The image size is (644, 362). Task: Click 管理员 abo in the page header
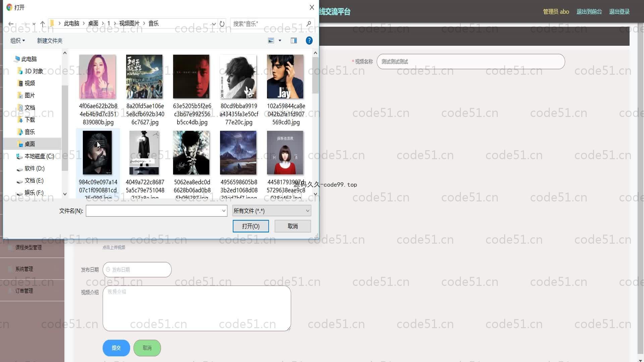coord(556,12)
